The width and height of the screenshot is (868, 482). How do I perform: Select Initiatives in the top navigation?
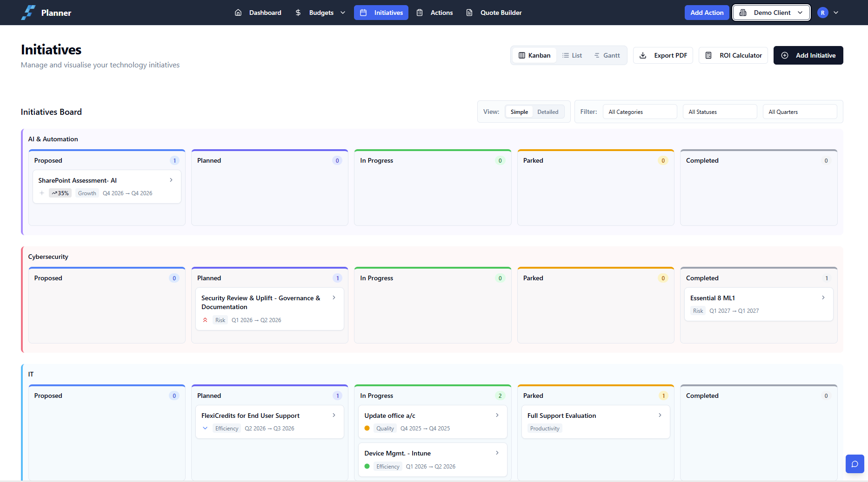(x=381, y=13)
